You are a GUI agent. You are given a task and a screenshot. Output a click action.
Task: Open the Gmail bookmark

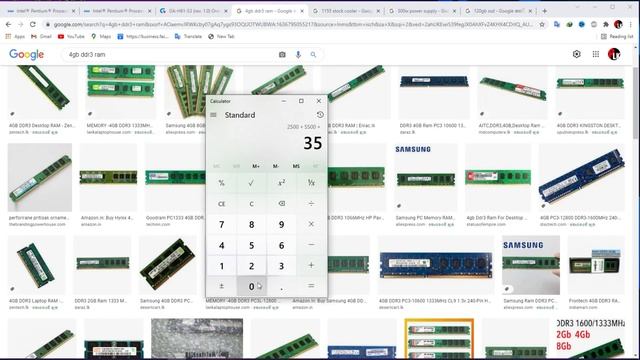41,36
